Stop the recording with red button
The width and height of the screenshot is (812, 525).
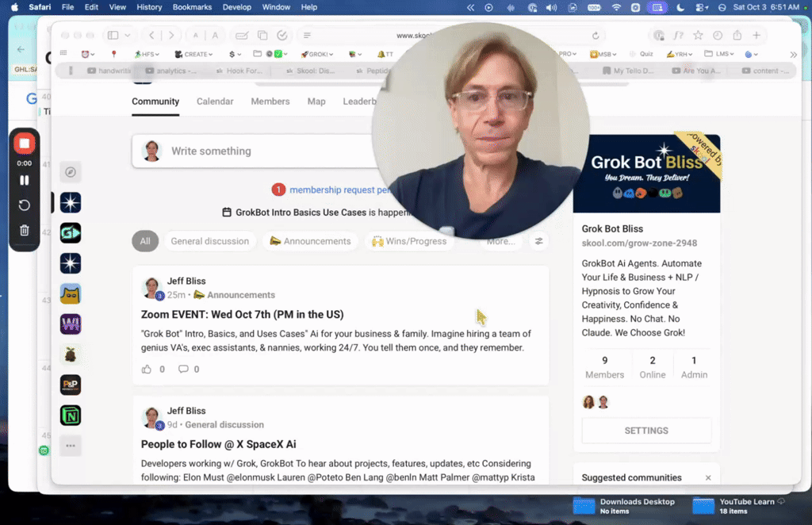click(25, 144)
